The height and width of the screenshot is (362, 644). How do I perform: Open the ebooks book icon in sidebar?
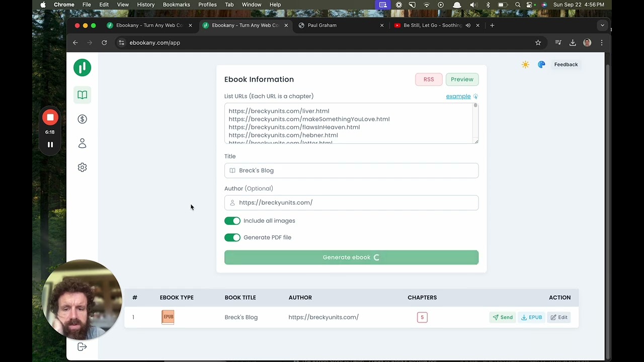coord(82,95)
